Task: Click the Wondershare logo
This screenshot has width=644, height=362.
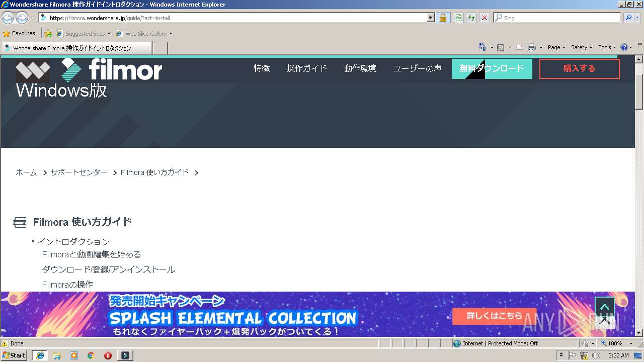Action: pyautogui.click(x=33, y=70)
